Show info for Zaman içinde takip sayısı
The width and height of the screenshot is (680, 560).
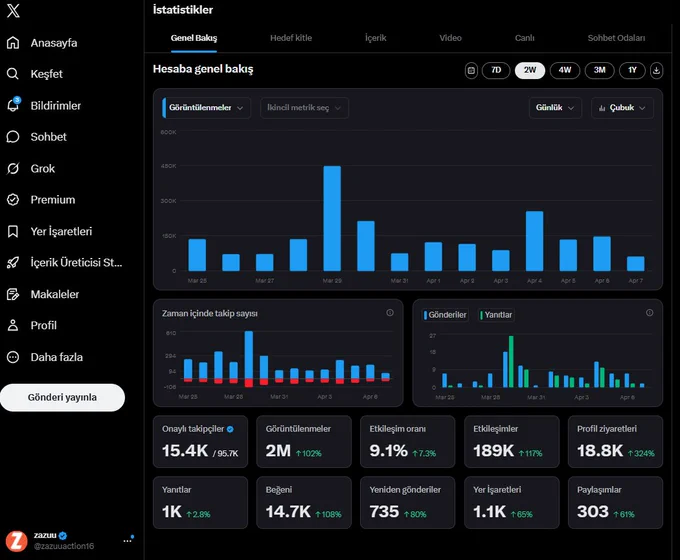390,312
